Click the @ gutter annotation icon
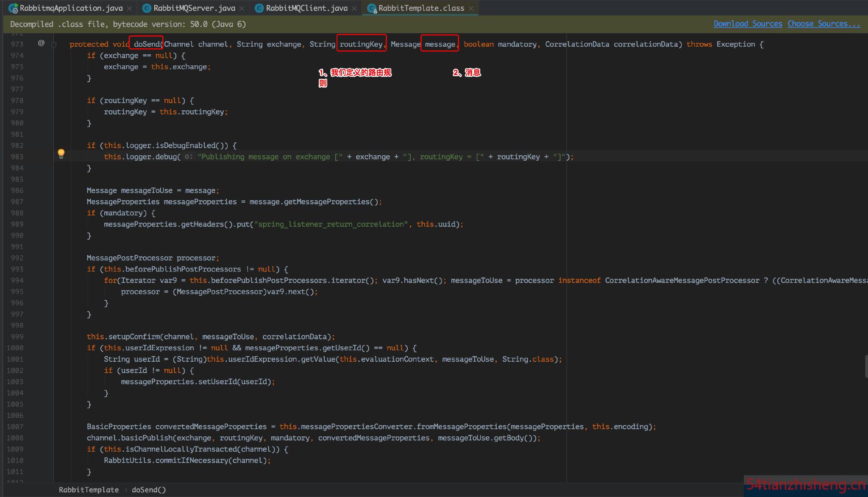The width and height of the screenshot is (868, 497). point(41,43)
